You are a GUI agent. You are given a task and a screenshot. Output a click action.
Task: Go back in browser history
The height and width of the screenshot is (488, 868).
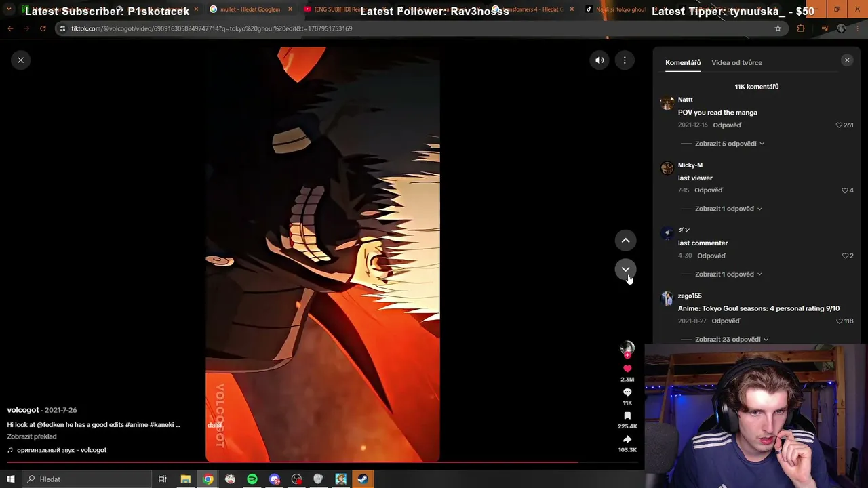tap(10, 28)
